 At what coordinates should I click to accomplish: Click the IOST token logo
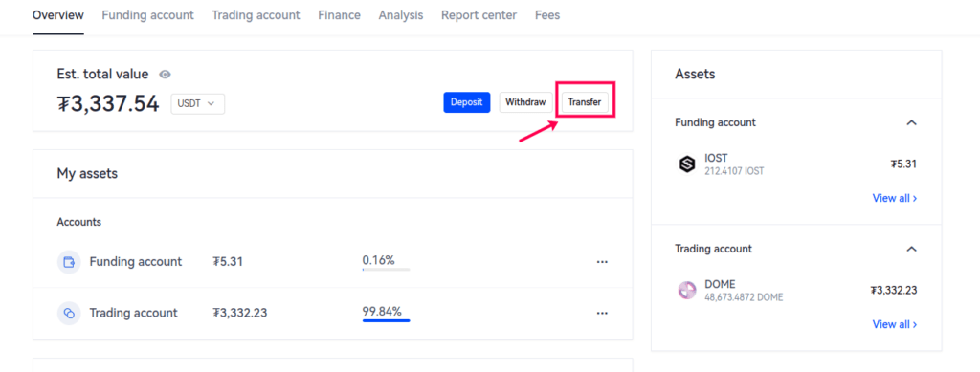[x=687, y=164]
